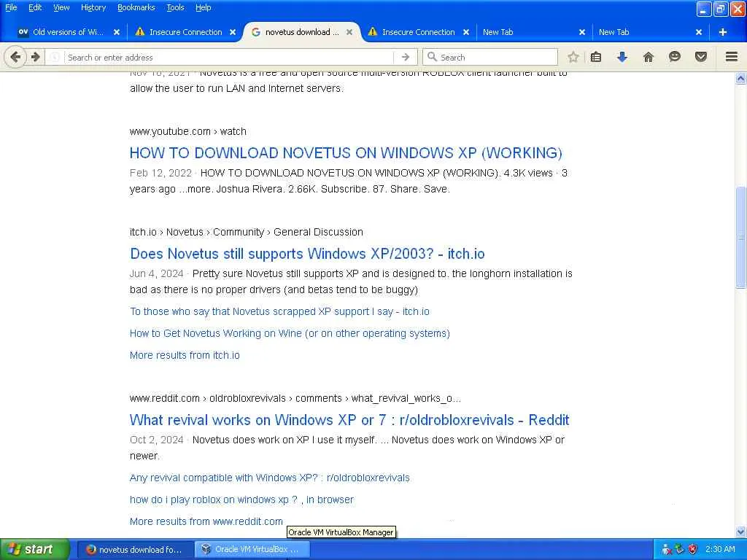The width and height of the screenshot is (747, 560).
Task: Click scrollbar up arrow
Action: pyautogui.click(x=741, y=78)
